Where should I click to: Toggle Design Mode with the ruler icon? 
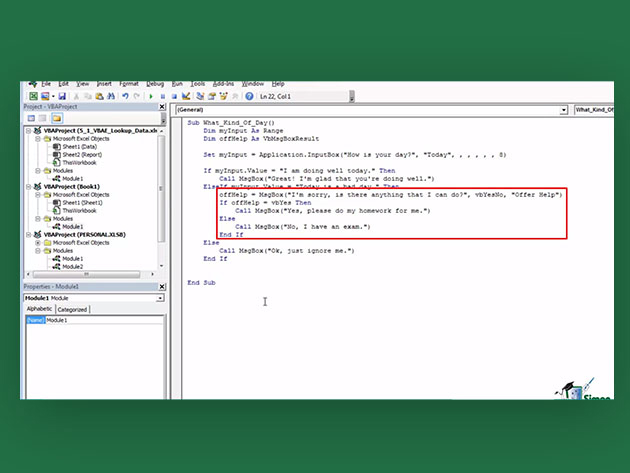186,96
